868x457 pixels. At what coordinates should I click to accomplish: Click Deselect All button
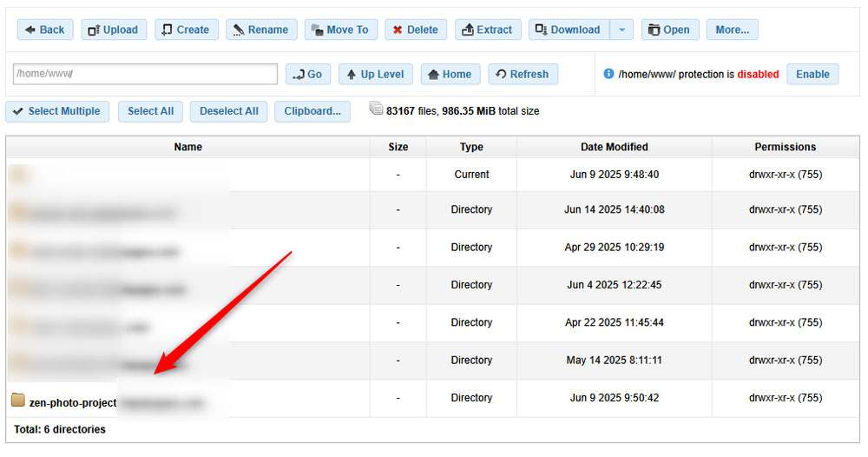228,111
